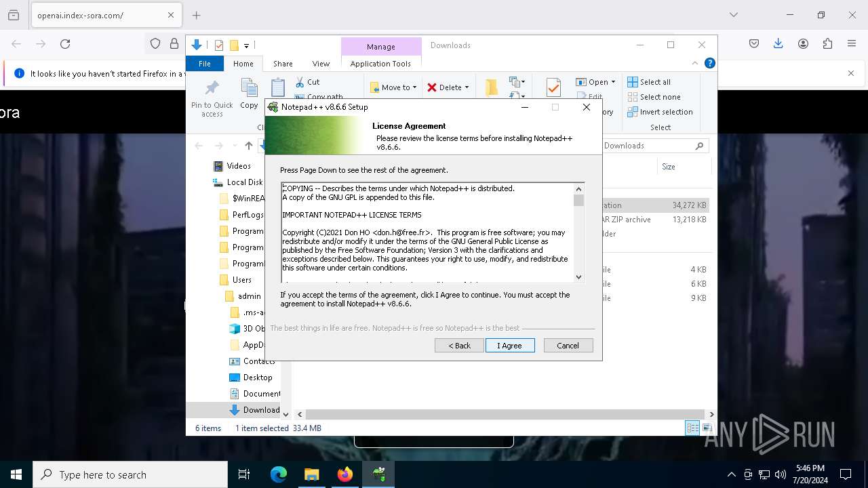Click the quick access New folder icon
This screenshot has height=488, width=868.
point(234,45)
